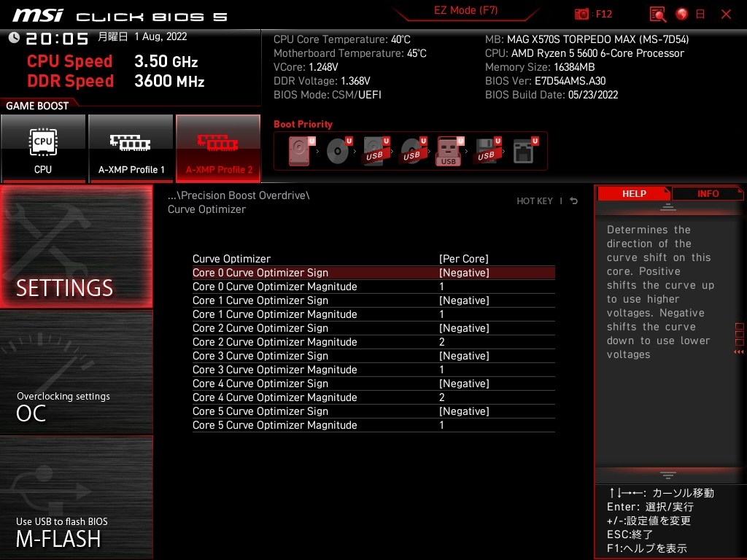747x560 pixels.
Task: Click the VCore 1.248V reading
Action: tap(306, 67)
